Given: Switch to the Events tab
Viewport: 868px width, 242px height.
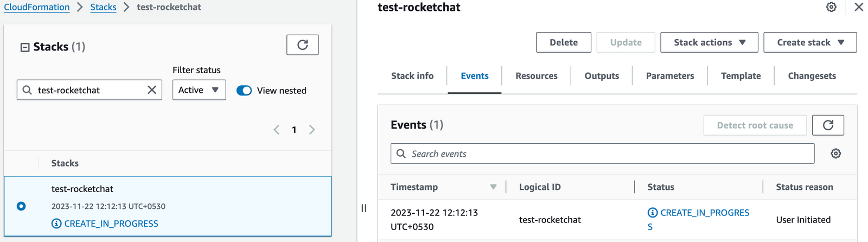Looking at the screenshot, I should pos(475,76).
